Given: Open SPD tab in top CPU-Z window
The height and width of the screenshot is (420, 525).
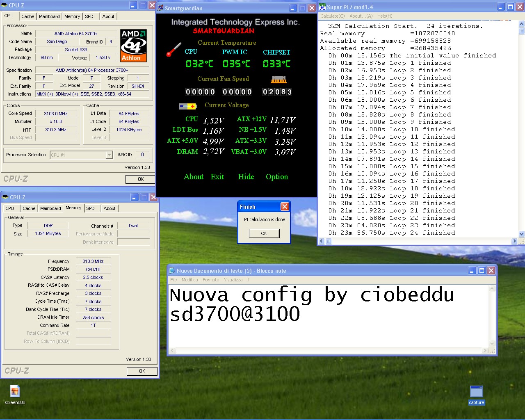Looking at the screenshot, I should [89, 16].
